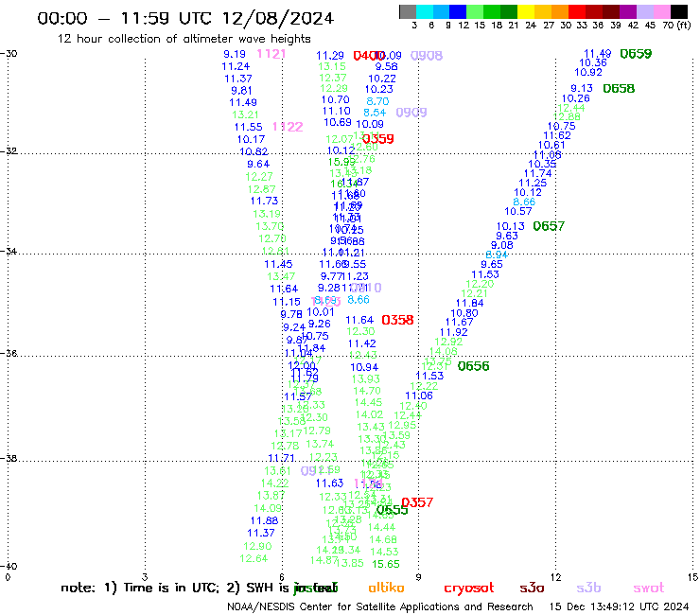
Task: Click the green time stamp 0659
Action: 636,54
